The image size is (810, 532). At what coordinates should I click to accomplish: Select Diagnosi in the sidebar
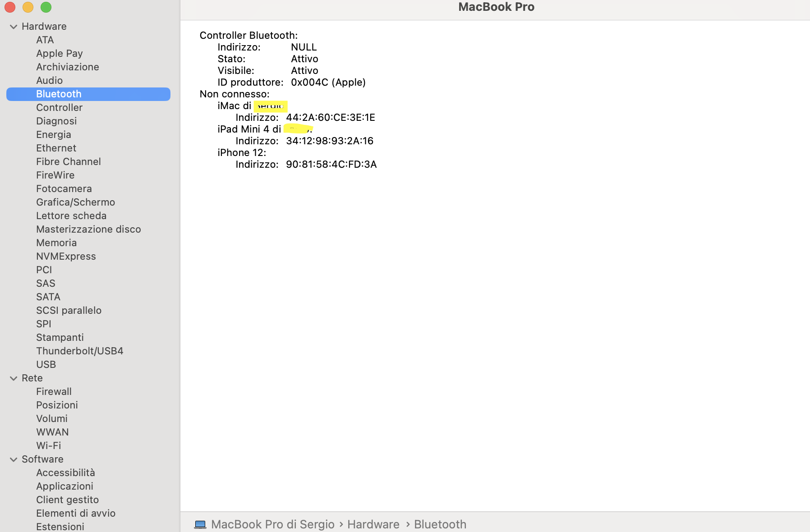[56, 121]
